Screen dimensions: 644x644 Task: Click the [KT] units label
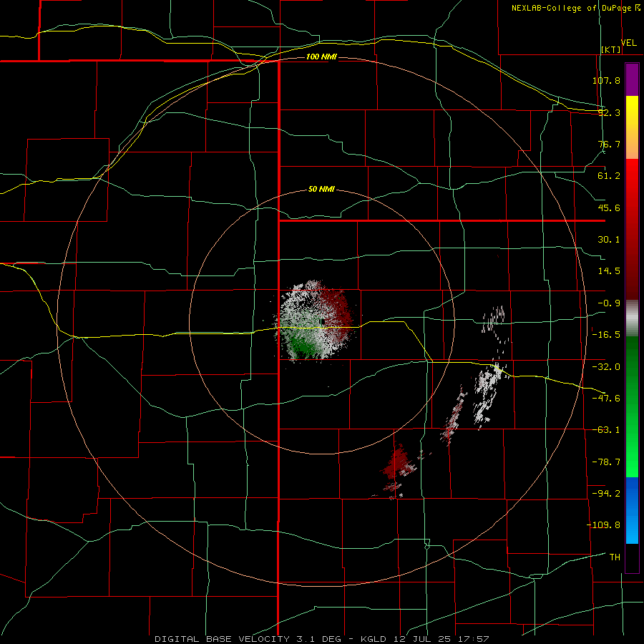click(611, 49)
